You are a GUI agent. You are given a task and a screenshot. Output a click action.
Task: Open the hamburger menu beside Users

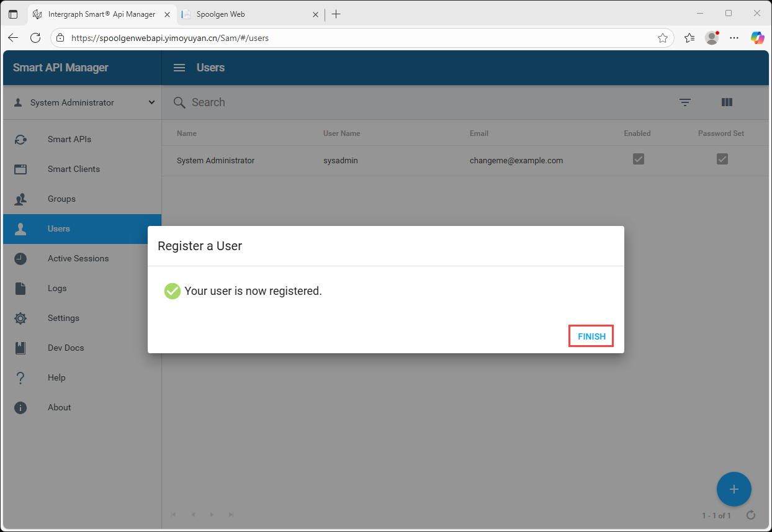tap(179, 68)
